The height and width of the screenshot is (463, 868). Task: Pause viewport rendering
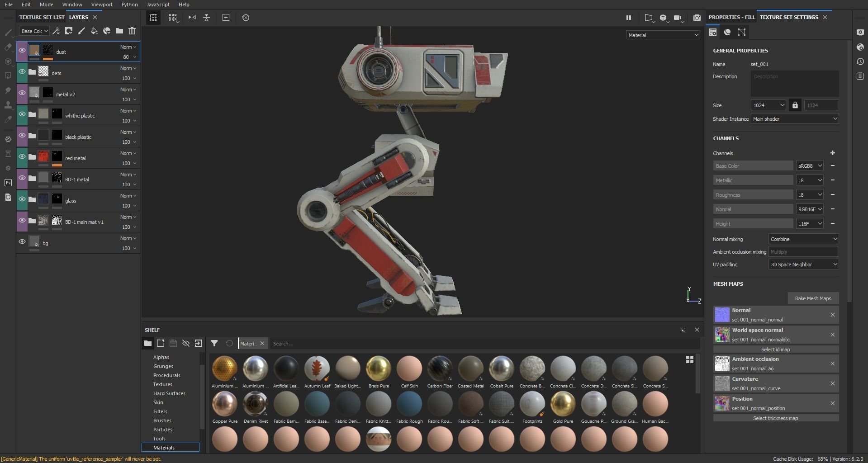pos(628,18)
